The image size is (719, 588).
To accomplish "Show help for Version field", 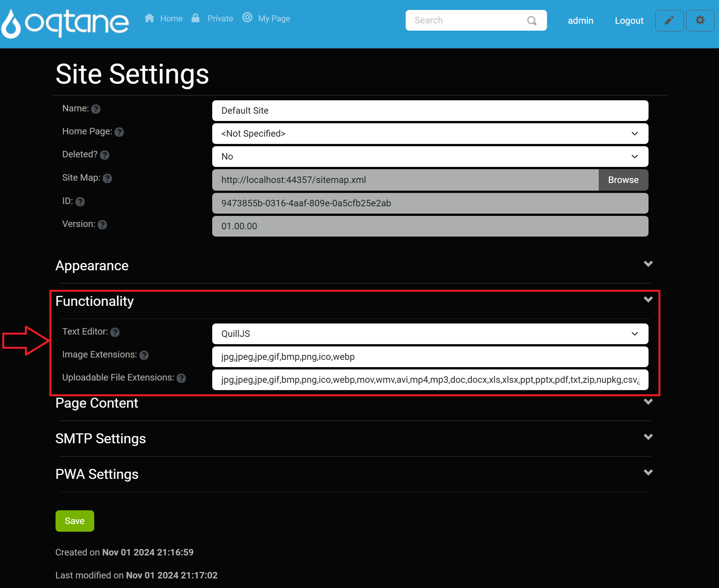I will 102,225.
